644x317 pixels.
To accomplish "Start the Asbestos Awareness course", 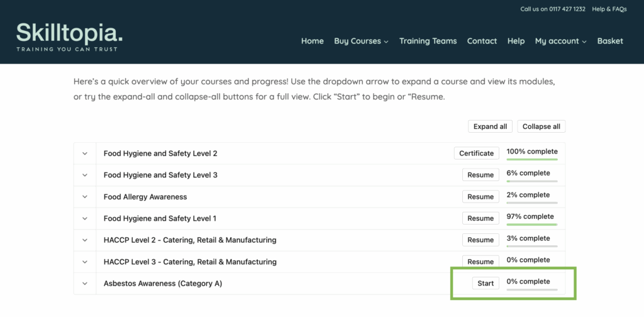I will pos(486,283).
